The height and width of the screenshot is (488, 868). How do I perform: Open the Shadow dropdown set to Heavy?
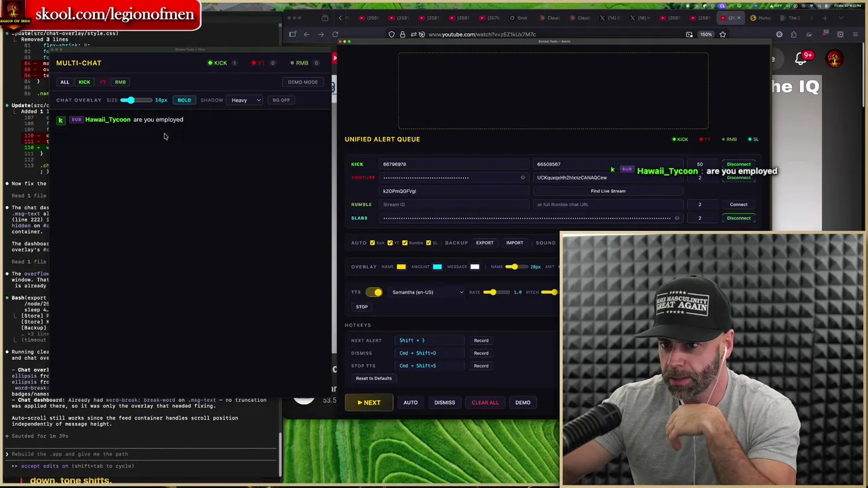[x=245, y=100]
